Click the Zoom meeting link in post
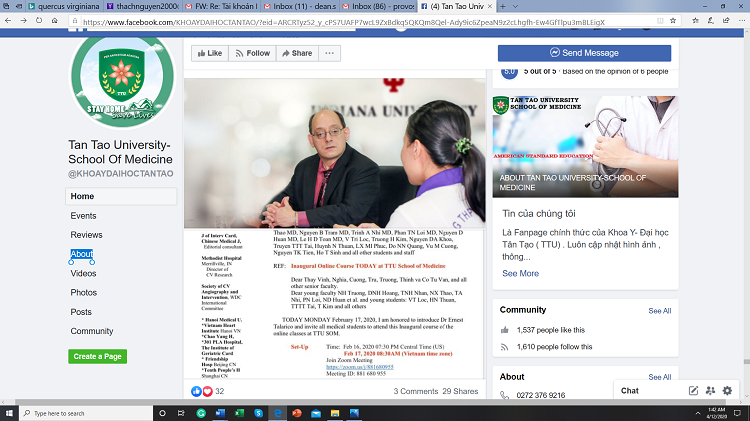This screenshot has width=750, height=421. [x=360, y=367]
